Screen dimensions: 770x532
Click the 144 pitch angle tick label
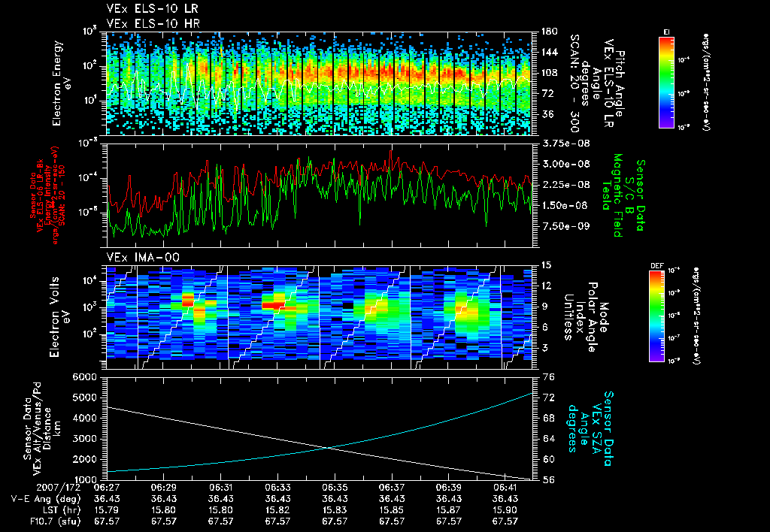[549, 52]
